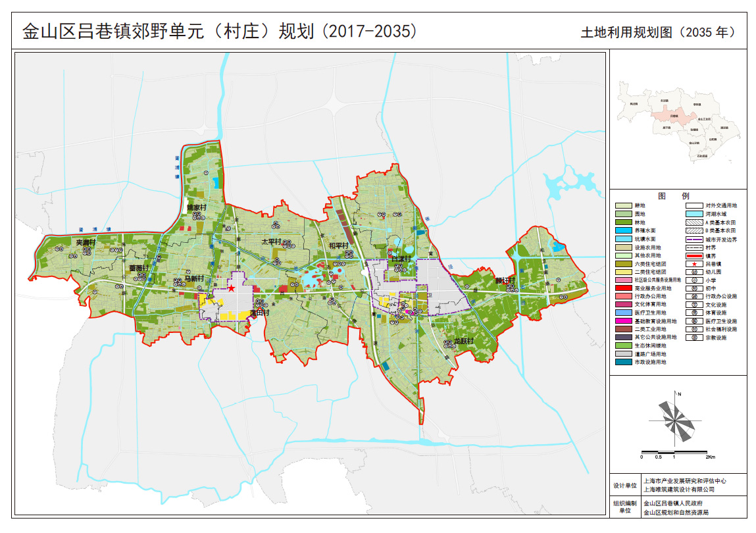Click the purple dashed 城市开发边界 legend symbol
This screenshot has height=533, width=756.
(x=694, y=240)
